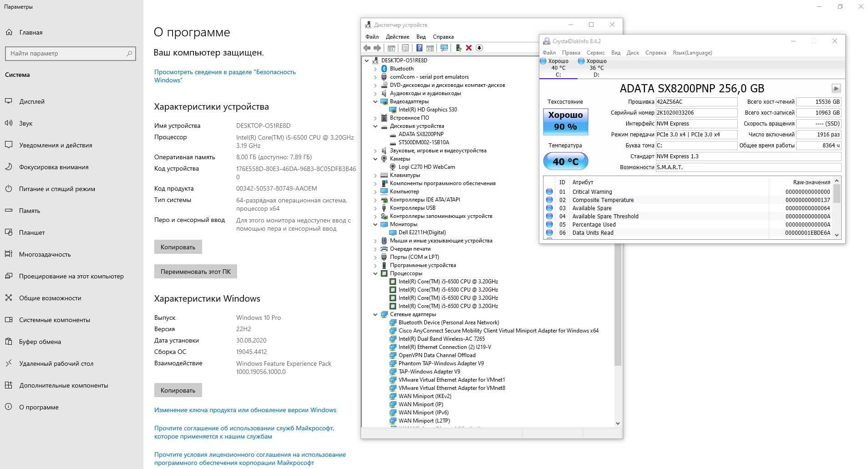Viewport: 868px width, 469px height.
Task: Open Диск menu in CrystalDiskInfo
Action: 633,53
